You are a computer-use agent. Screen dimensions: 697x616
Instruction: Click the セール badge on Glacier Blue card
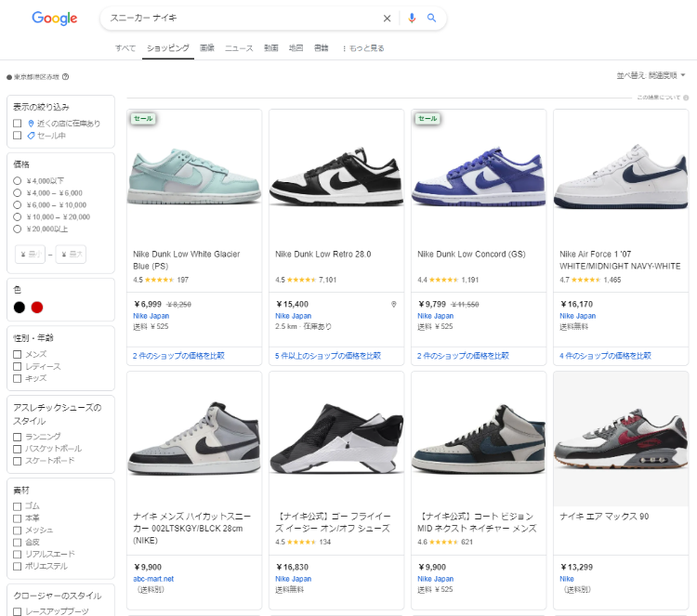[x=143, y=119]
